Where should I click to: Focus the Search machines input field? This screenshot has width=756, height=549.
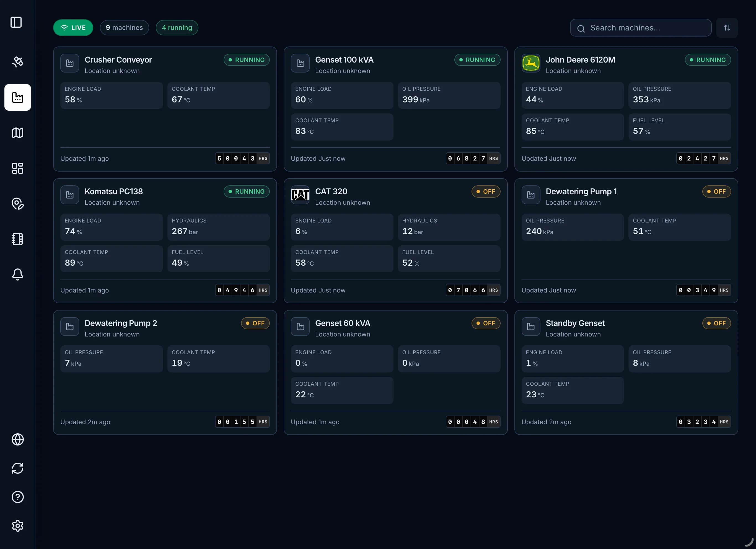pos(641,28)
